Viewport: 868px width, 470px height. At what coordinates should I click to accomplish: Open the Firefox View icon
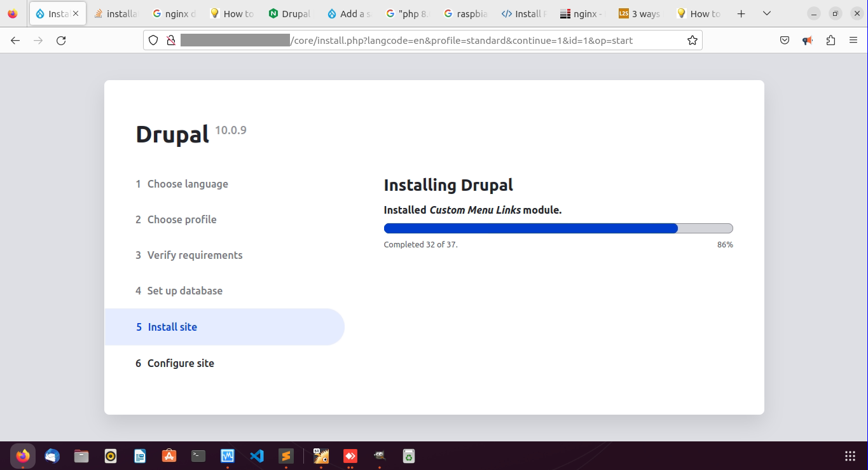coord(13,13)
